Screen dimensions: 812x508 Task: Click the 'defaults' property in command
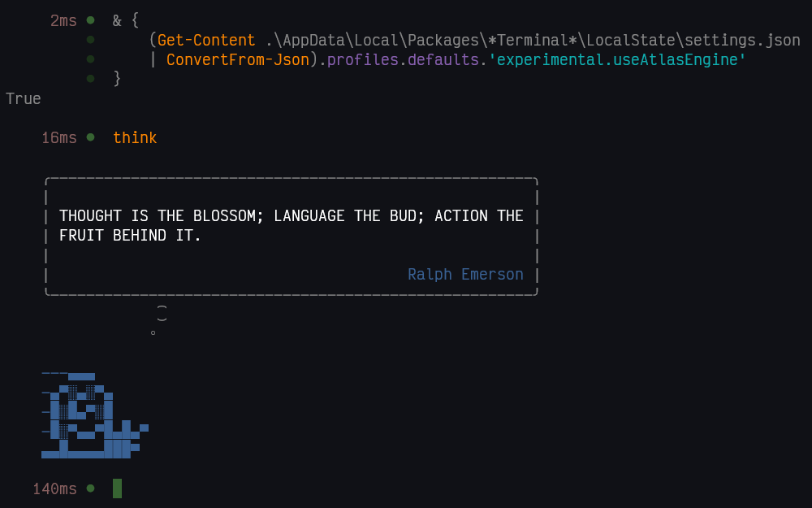443,59
